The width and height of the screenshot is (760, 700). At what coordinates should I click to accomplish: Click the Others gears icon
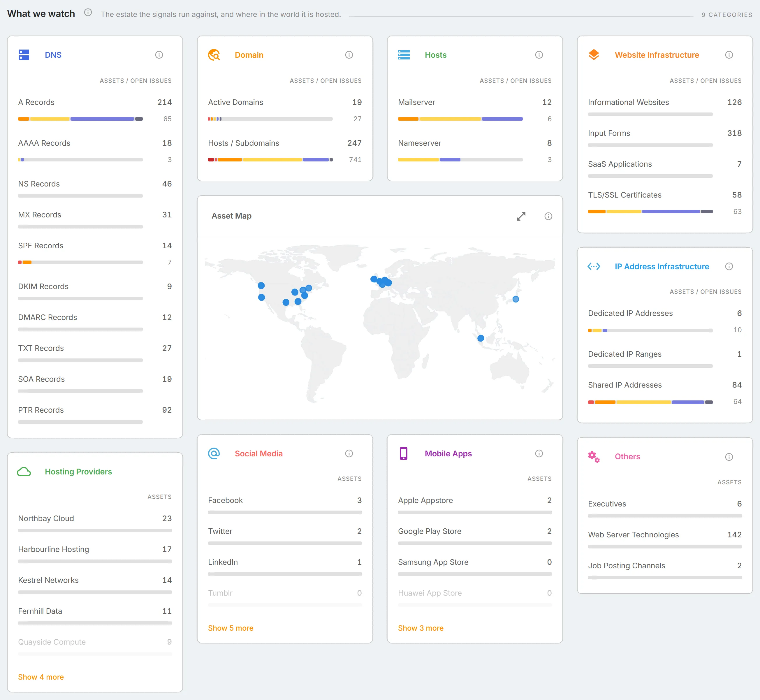(594, 457)
